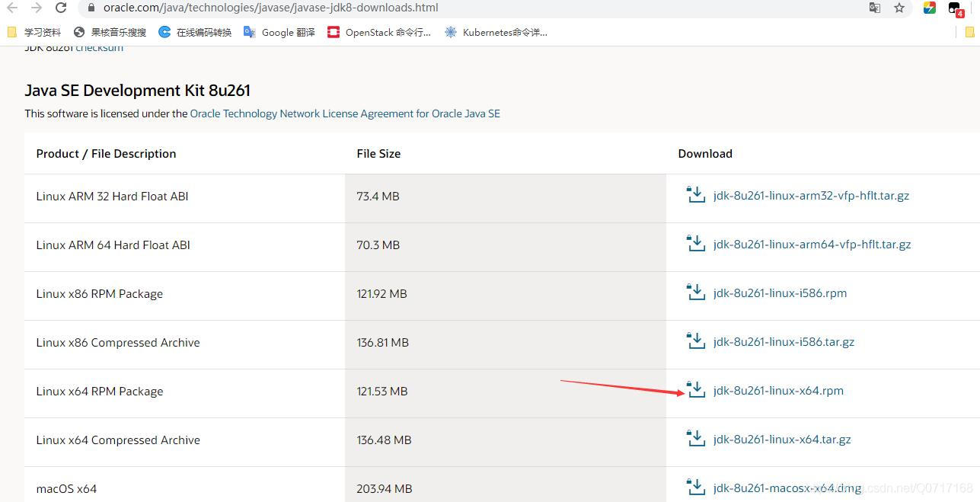Open Google 翻译 bookmark

[x=279, y=32]
